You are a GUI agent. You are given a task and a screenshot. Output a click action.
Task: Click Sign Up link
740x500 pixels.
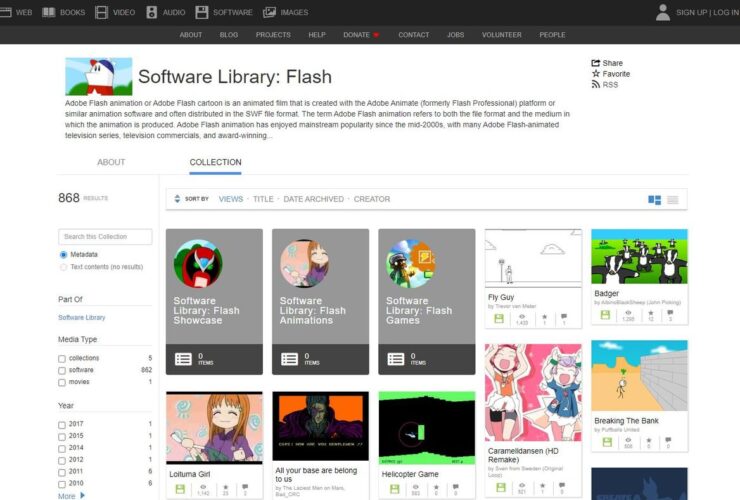691,12
